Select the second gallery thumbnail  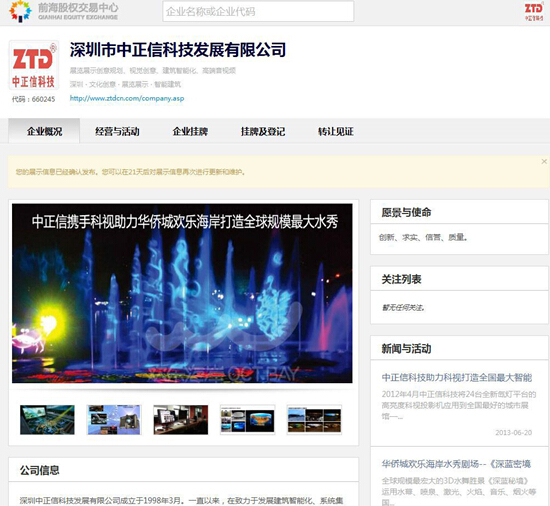[114, 420]
